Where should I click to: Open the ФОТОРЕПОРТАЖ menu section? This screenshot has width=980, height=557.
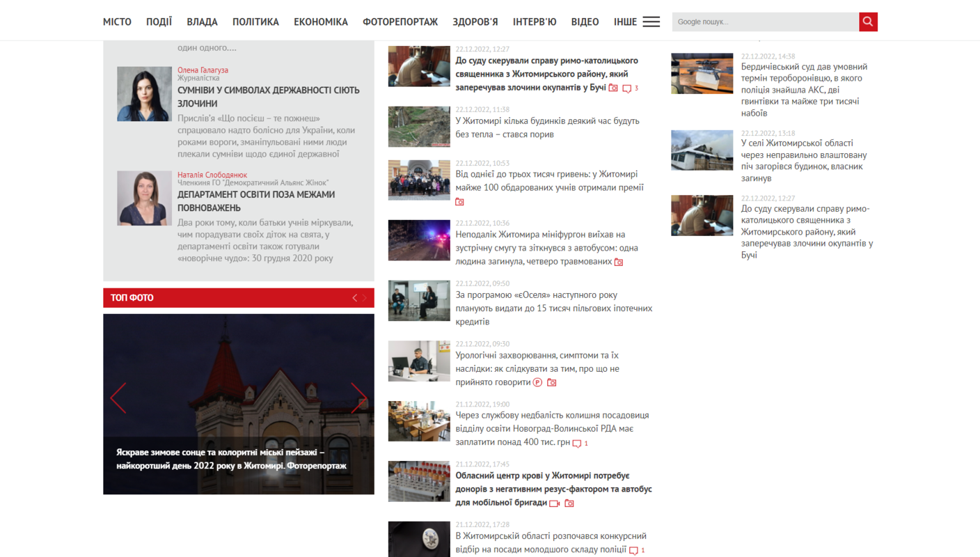(400, 22)
